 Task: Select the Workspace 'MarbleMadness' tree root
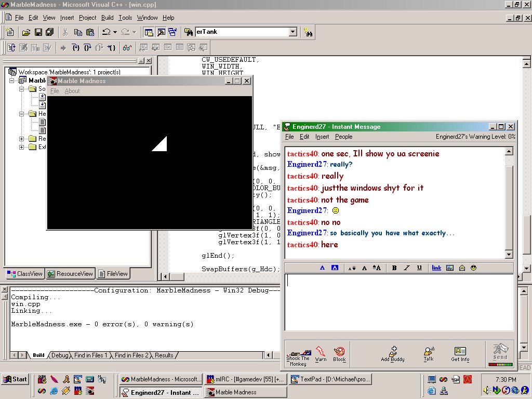pyautogui.click(x=69, y=72)
